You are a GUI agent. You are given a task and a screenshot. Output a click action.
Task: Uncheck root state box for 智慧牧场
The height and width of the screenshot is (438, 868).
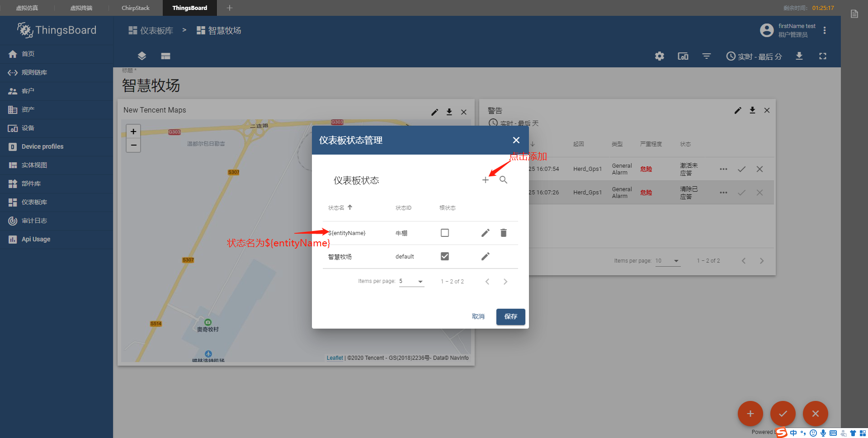[444, 256]
